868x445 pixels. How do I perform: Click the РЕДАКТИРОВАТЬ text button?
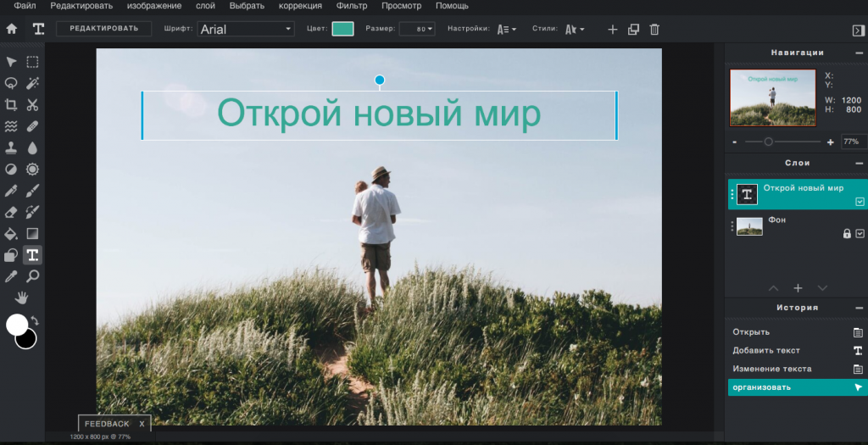coord(104,29)
